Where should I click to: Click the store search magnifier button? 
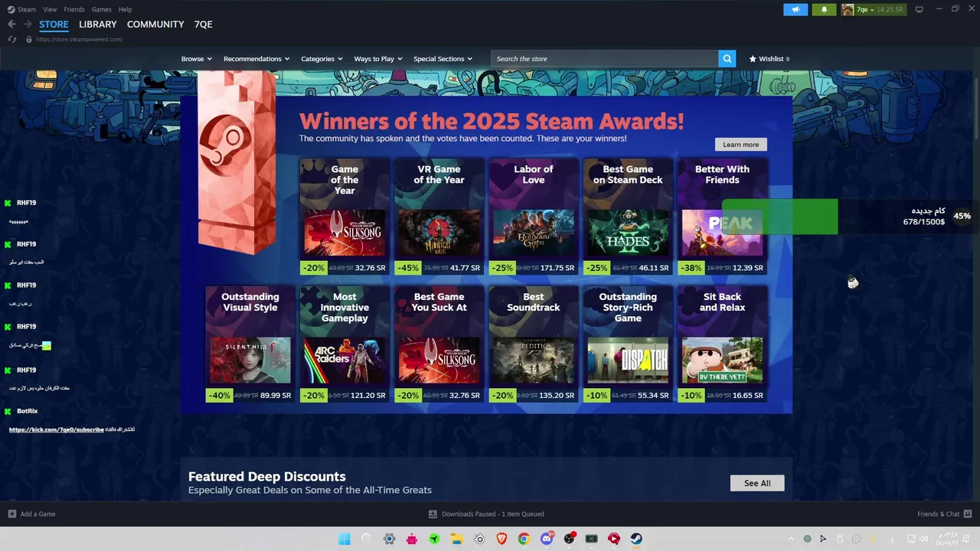[727, 59]
